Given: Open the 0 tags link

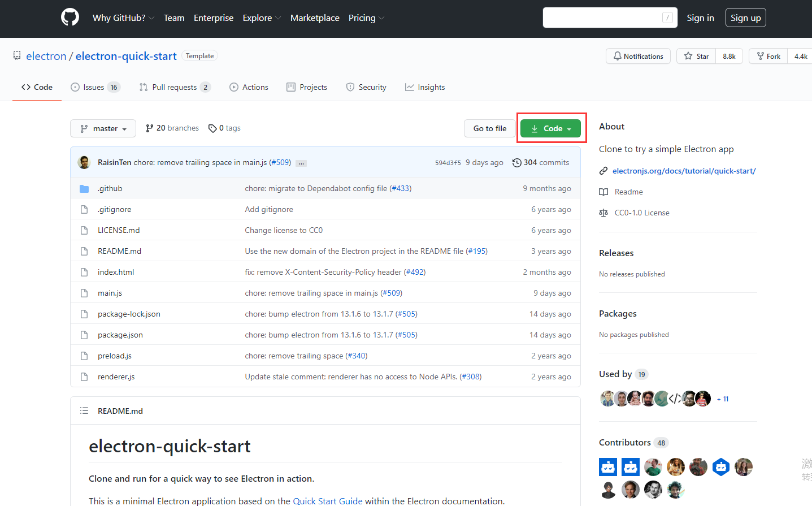Looking at the screenshot, I should point(224,128).
